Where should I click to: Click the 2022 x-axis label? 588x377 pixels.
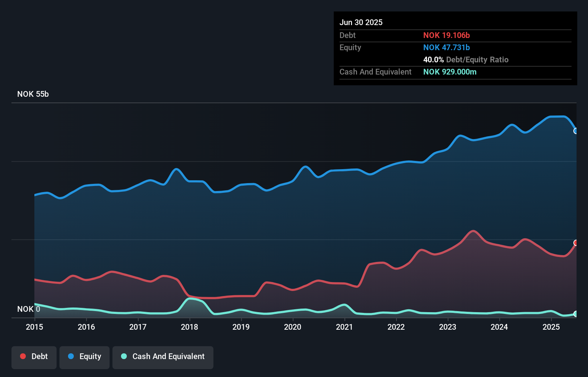point(396,327)
